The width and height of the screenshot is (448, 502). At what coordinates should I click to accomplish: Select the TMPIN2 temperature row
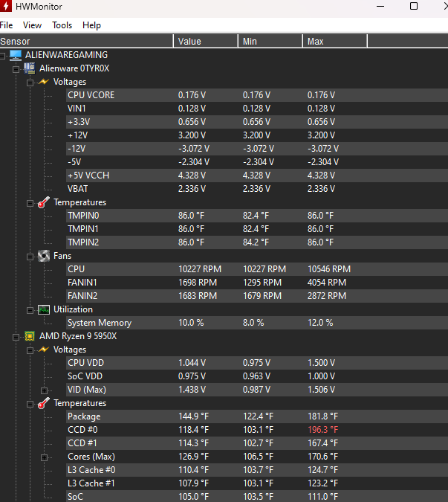click(x=257, y=242)
